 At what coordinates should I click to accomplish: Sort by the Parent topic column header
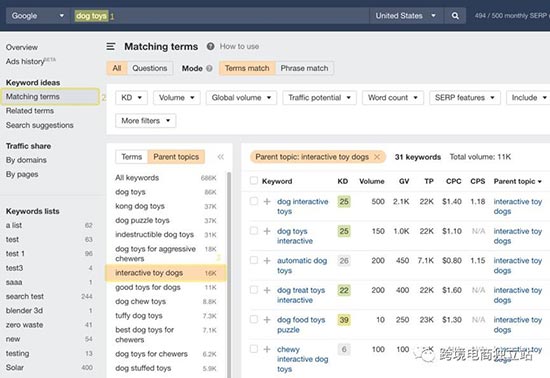click(517, 181)
